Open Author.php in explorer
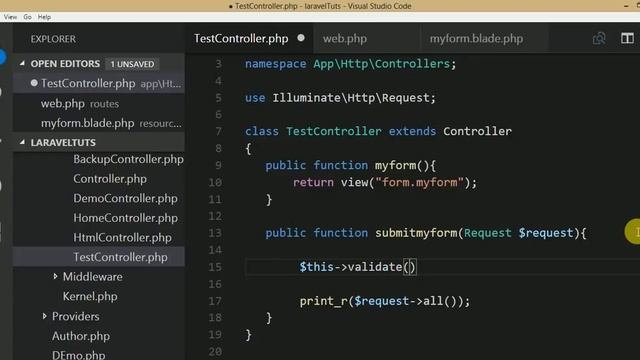This screenshot has height=360, width=640. point(81,336)
